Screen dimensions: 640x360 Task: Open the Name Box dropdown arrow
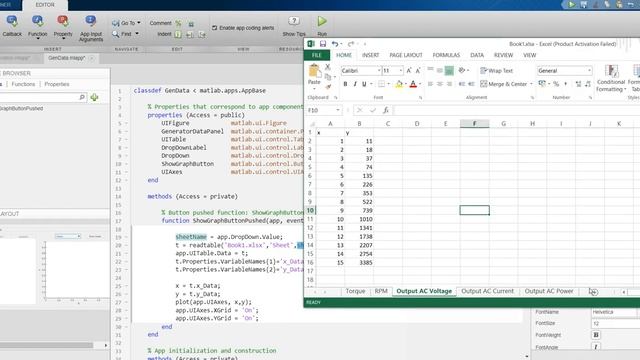pos(338,110)
